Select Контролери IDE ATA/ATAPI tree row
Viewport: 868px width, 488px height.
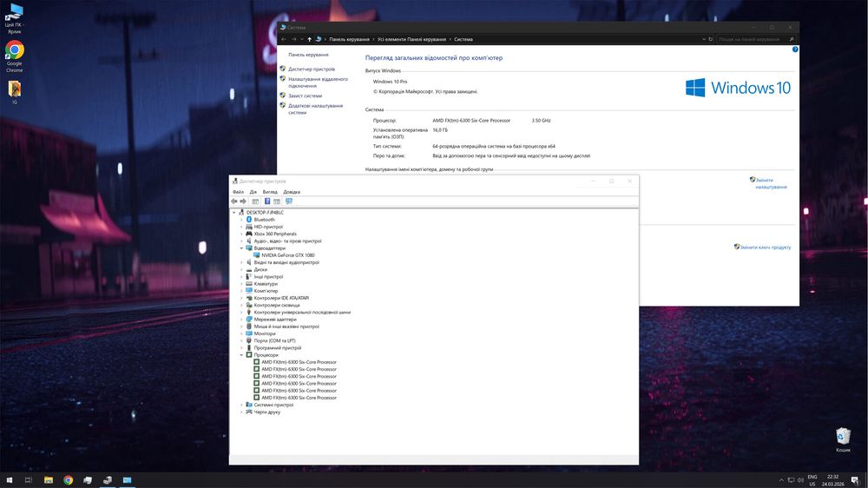coord(281,298)
